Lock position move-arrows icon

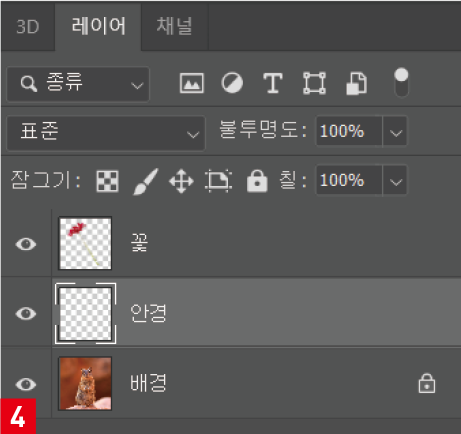[x=181, y=181]
